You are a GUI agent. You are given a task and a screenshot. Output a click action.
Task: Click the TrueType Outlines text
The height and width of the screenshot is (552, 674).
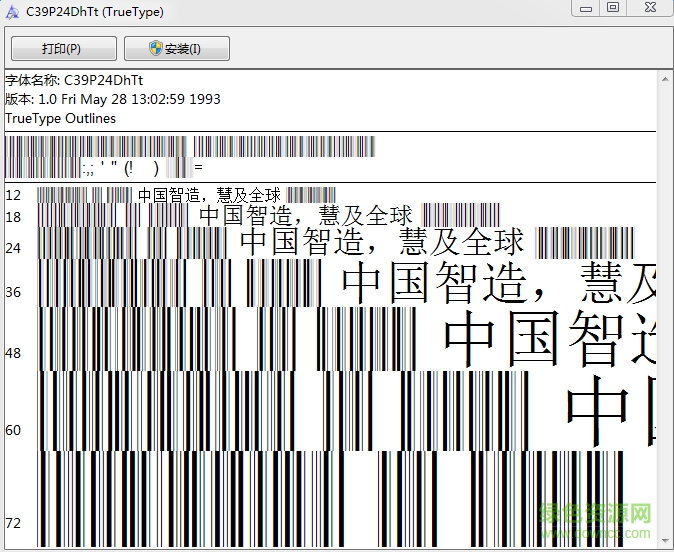(x=60, y=118)
